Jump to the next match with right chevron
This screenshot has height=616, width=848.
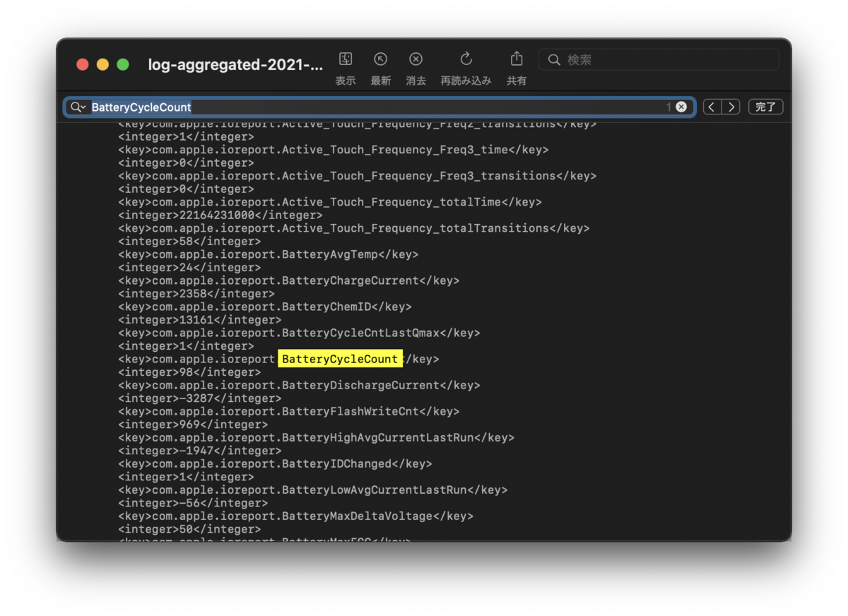[x=731, y=107]
